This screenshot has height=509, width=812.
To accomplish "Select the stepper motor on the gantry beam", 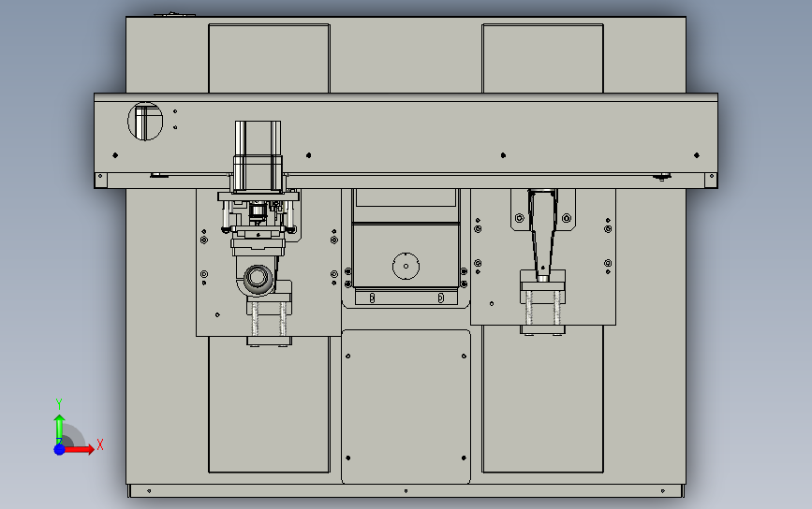I will pyautogui.click(x=258, y=156).
